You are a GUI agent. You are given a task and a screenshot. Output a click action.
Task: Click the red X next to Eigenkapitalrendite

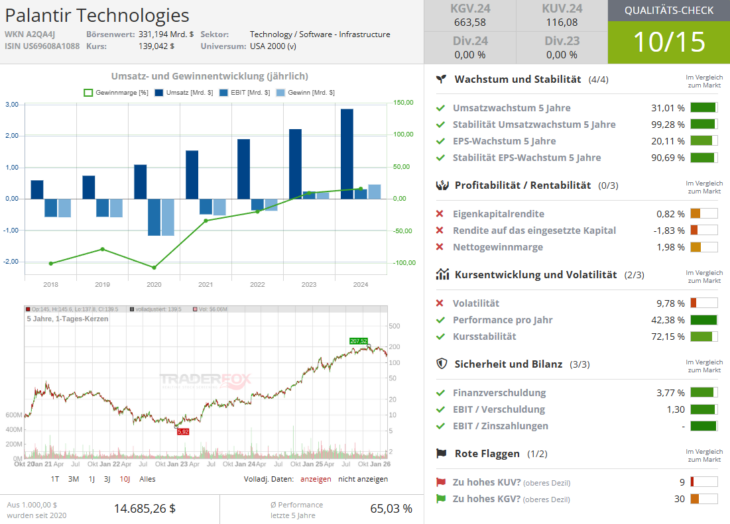click(x=440, y=214)
